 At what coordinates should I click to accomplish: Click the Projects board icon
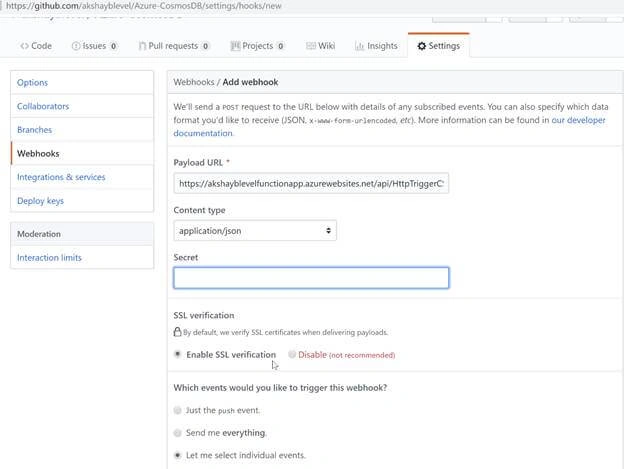coord(235,46)
